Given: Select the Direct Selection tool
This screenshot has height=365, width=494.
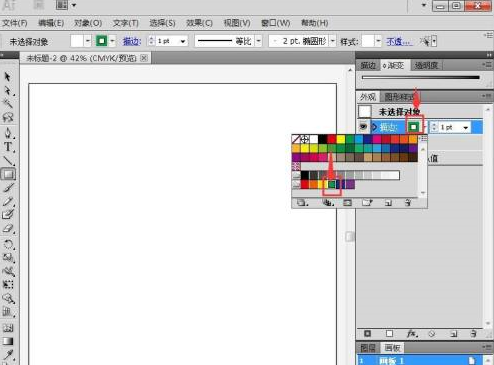Looking at the screenshot, I should pyautogui.click(x=8, y=90).
